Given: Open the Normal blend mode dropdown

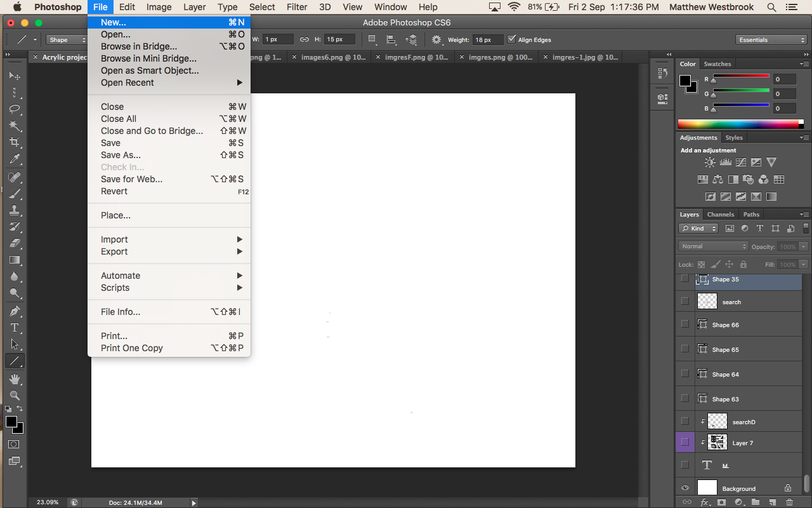Looking at the screenshot, I should point(714,246).
